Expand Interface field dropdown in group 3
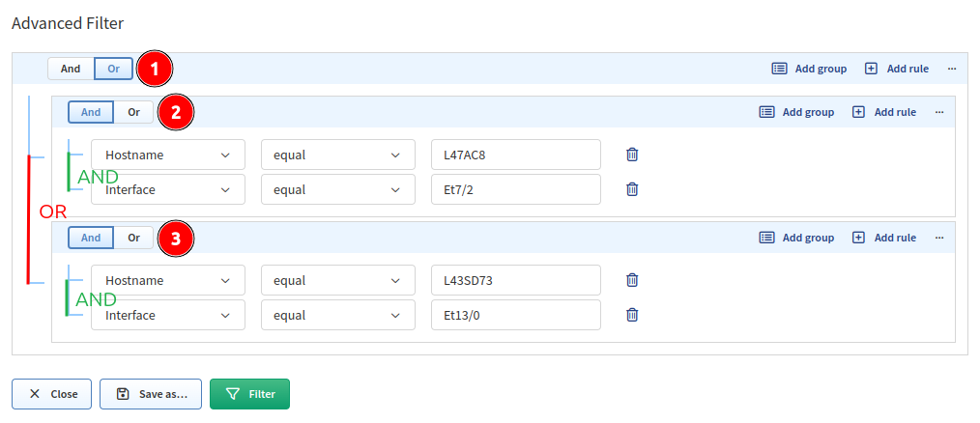 coord(168,315)
